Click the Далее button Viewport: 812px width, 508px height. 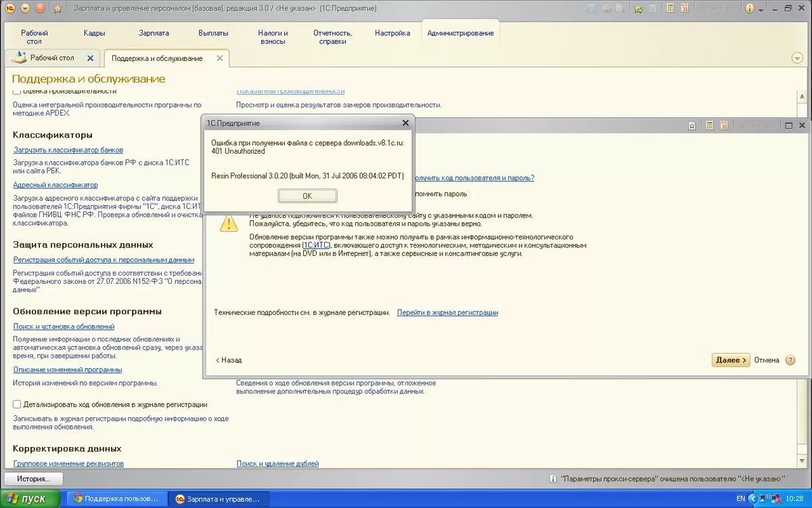point(731,360)
